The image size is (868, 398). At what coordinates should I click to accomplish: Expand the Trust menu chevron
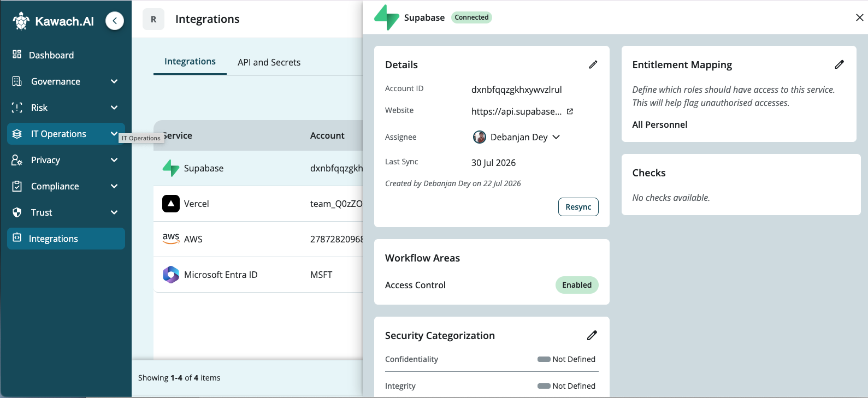[x=114, y=212]
